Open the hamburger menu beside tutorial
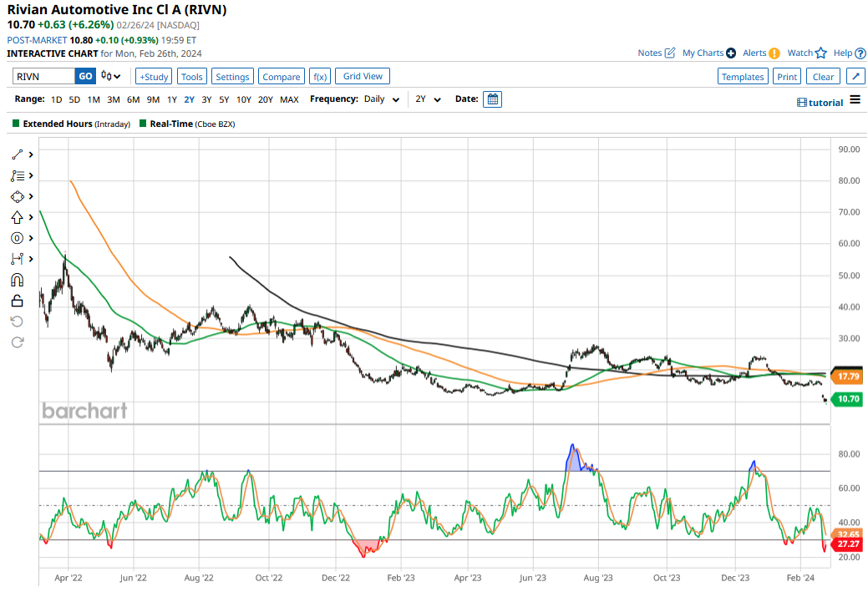The height and width of the screenshot is (592, 868). coord(855,100)
